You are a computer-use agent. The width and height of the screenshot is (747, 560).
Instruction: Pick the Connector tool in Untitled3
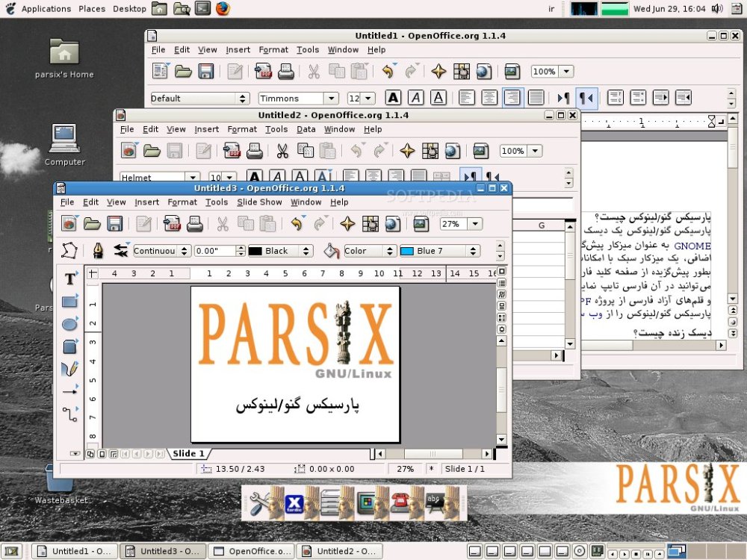pyautogui.click(x=70, y=414)
